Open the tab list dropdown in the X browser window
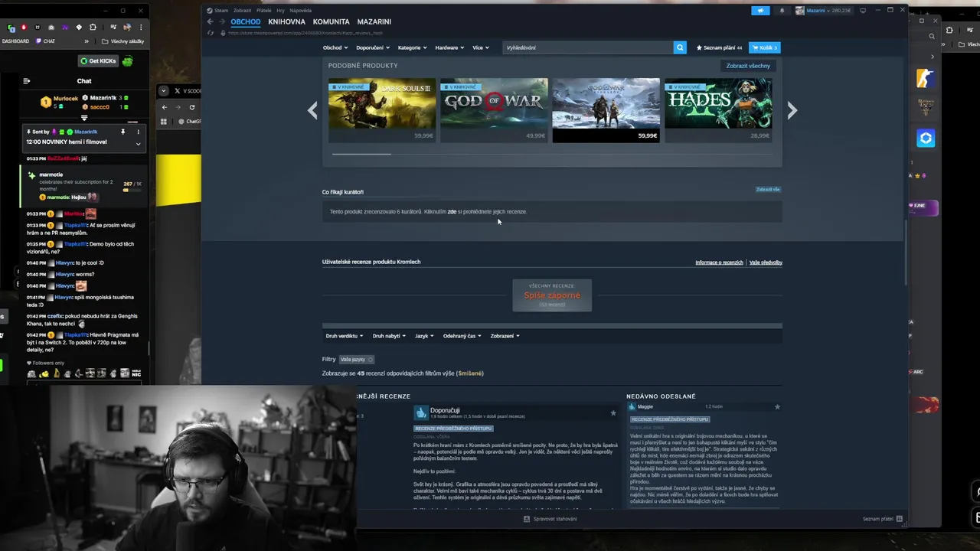This screenshot has height=551, width=980. click(163, 90)
